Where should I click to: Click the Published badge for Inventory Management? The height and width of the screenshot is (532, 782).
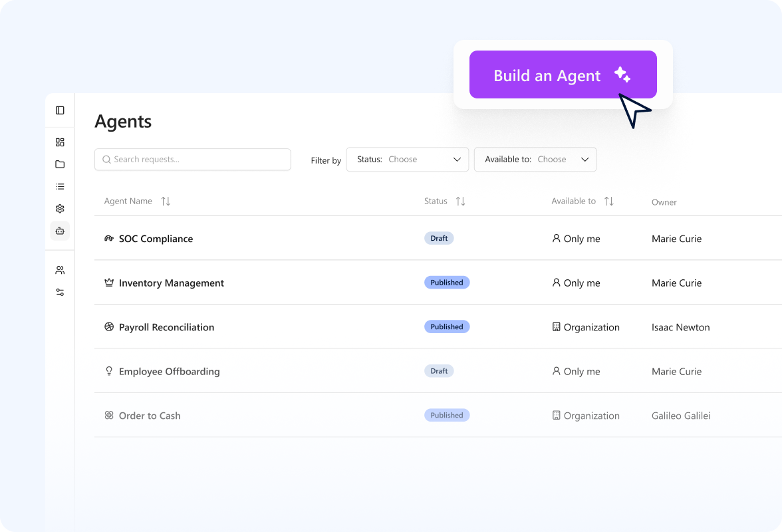[447, 283]
